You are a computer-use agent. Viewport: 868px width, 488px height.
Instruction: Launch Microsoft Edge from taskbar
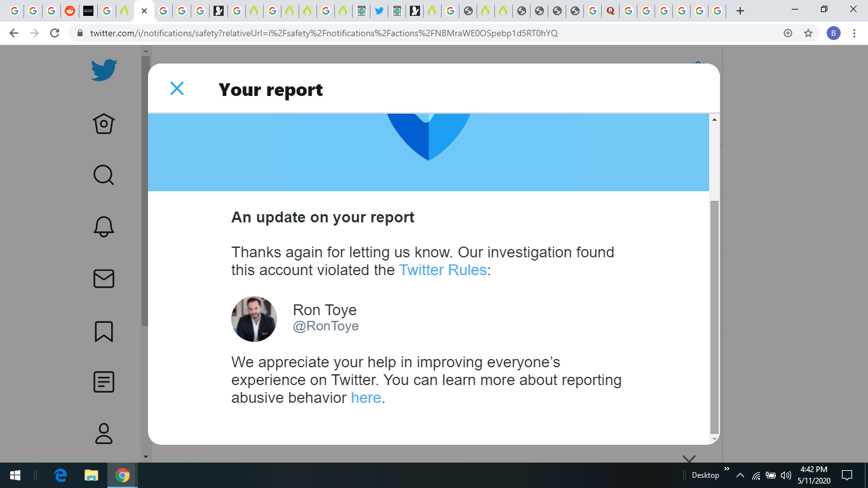[x=61, y=475]
